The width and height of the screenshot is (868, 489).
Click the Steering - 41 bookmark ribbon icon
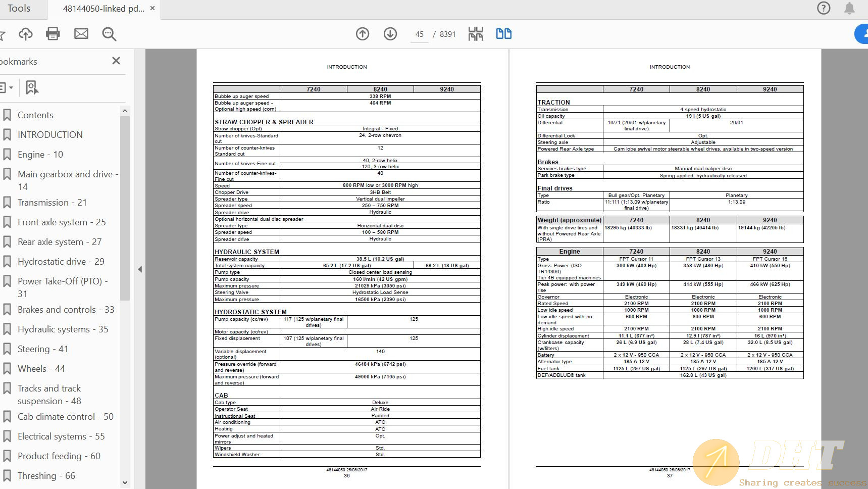(x=7, y=349)
